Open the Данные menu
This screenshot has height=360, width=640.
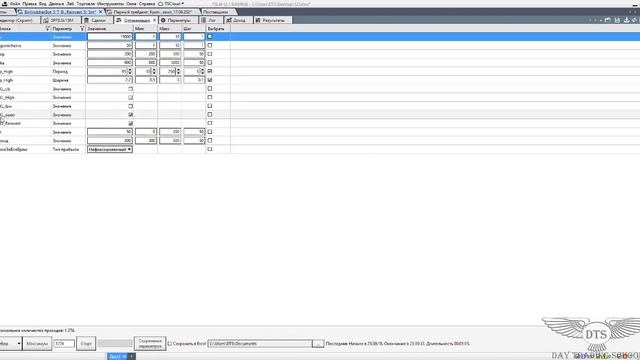click(56, 4)
